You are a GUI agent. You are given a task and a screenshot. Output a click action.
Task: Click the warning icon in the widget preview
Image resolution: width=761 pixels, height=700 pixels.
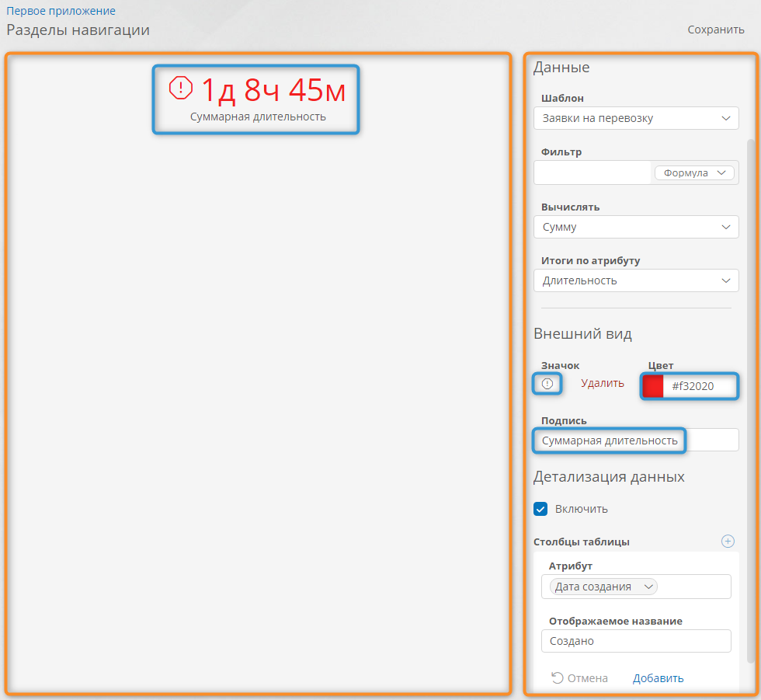[180, 88]
